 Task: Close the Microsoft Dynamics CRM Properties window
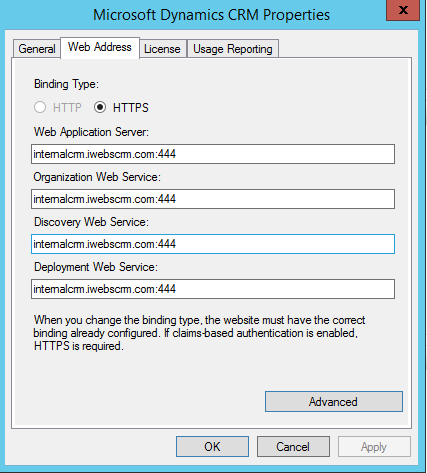point(403,10)
